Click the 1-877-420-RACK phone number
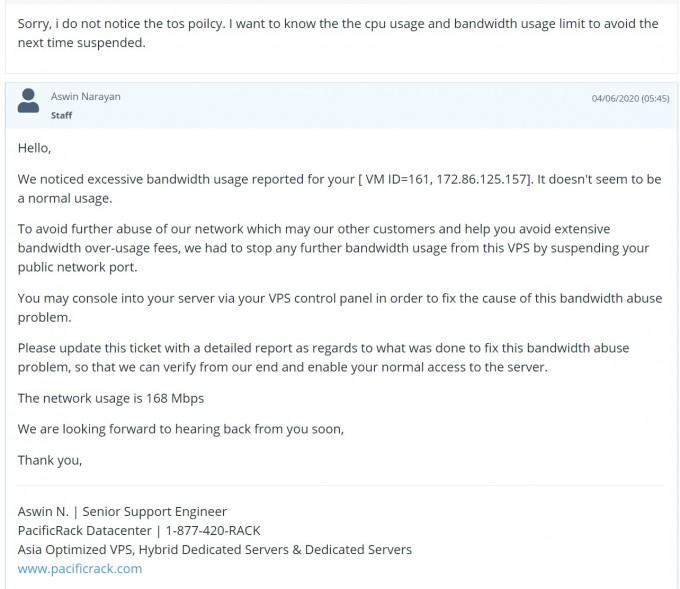The width and height of the screenshot is (680, 589). (213, 530)
